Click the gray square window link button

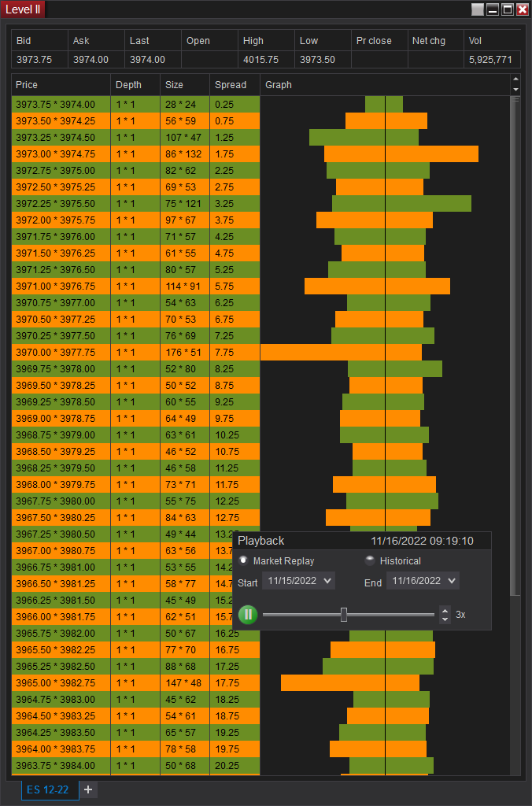[x=478, y=9]
